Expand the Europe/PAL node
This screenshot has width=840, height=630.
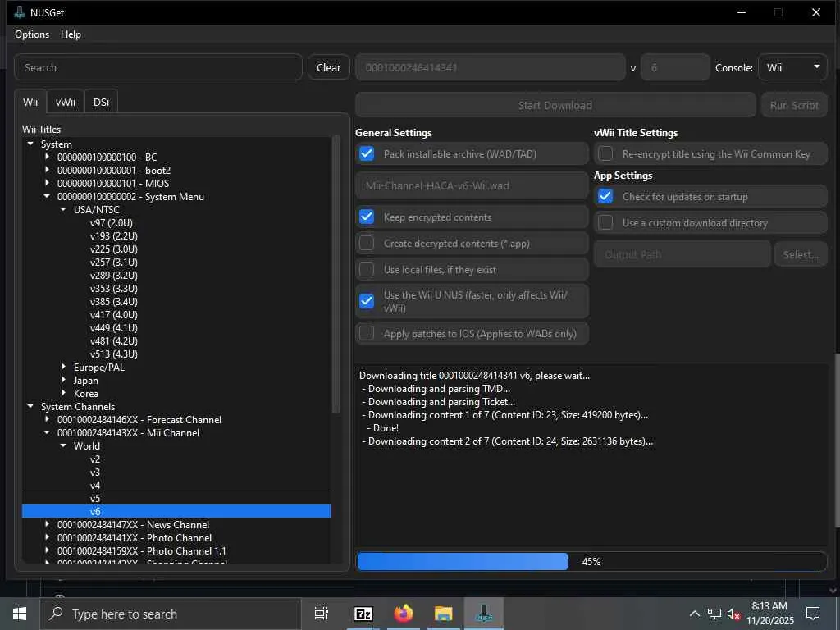pyautogui.click(x=63, y=367)
